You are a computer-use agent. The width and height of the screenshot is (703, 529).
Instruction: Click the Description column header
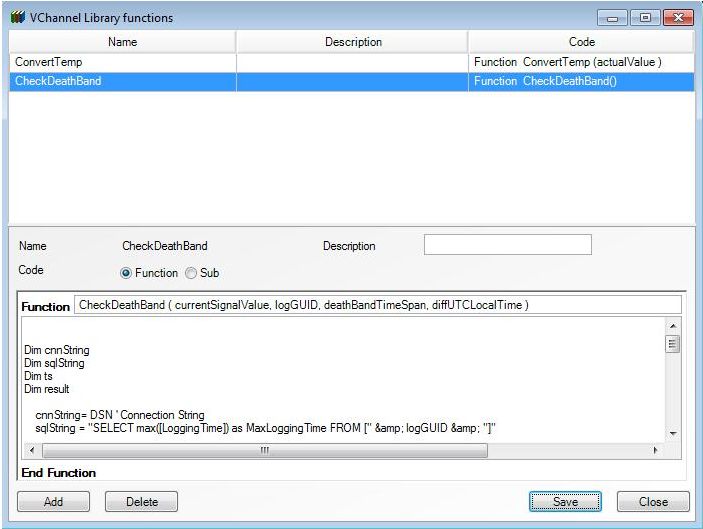click(x=353, y=42)
